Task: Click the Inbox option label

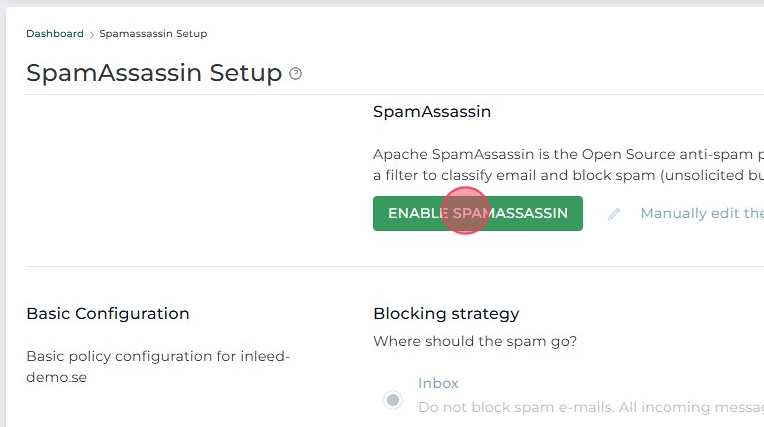Action: click(438, 383)
